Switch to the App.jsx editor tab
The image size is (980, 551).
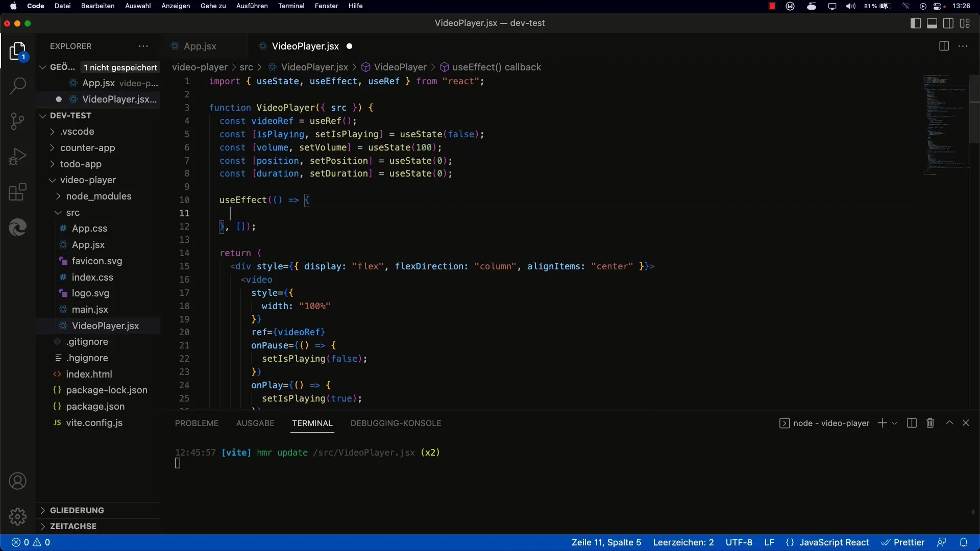tap(200, 46)
